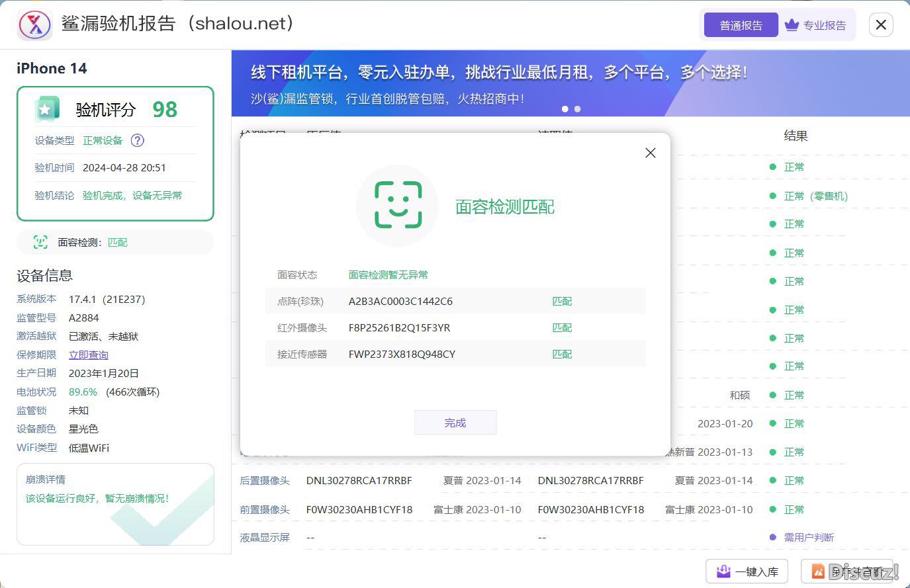Click the 低温WiFi value
The width and height of the screenshot is (910, 588).
pyautogui.click(x=89, y=448)
